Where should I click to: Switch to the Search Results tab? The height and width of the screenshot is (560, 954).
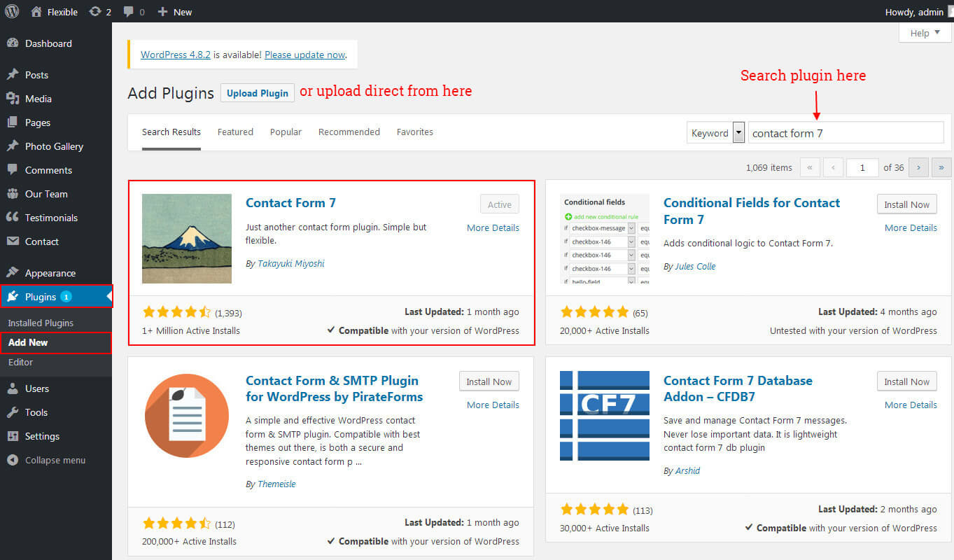tap(171, 132)
